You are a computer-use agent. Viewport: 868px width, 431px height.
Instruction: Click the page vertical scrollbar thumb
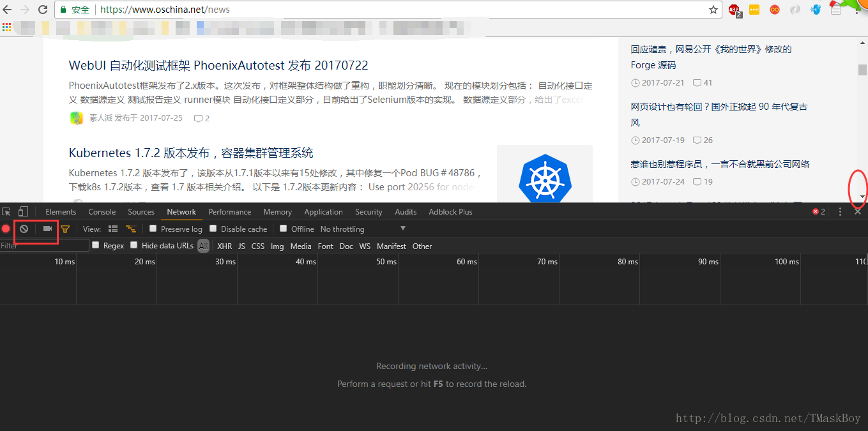862,70
